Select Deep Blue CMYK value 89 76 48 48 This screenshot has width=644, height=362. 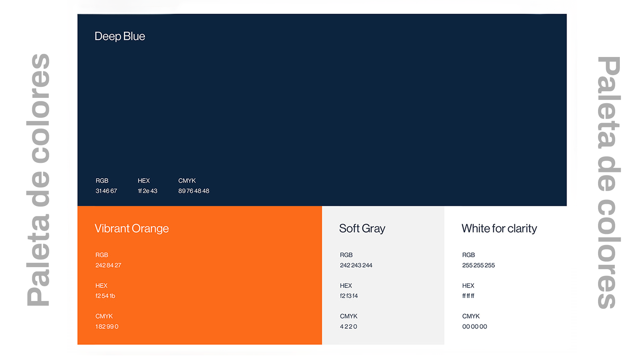tap(194, 191)
